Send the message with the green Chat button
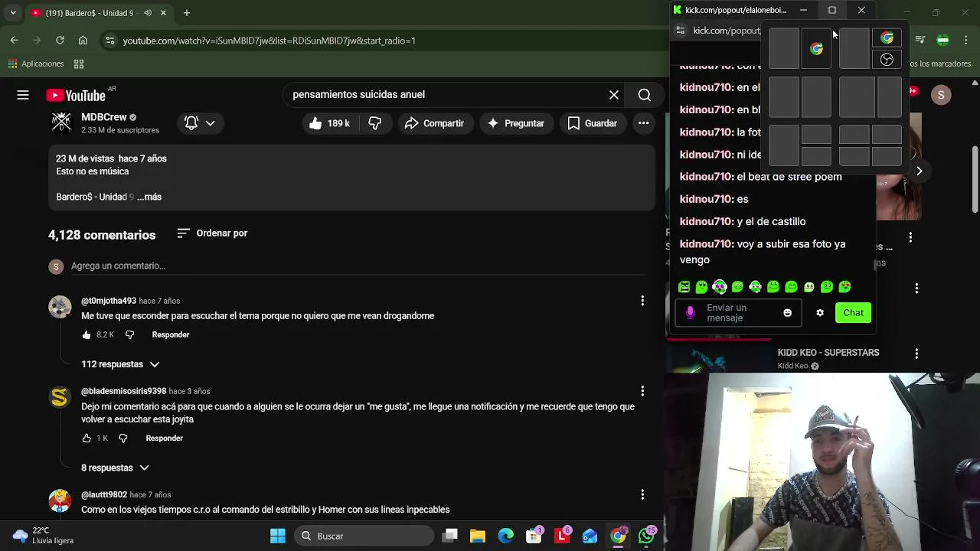 click(x=853, y=312)
